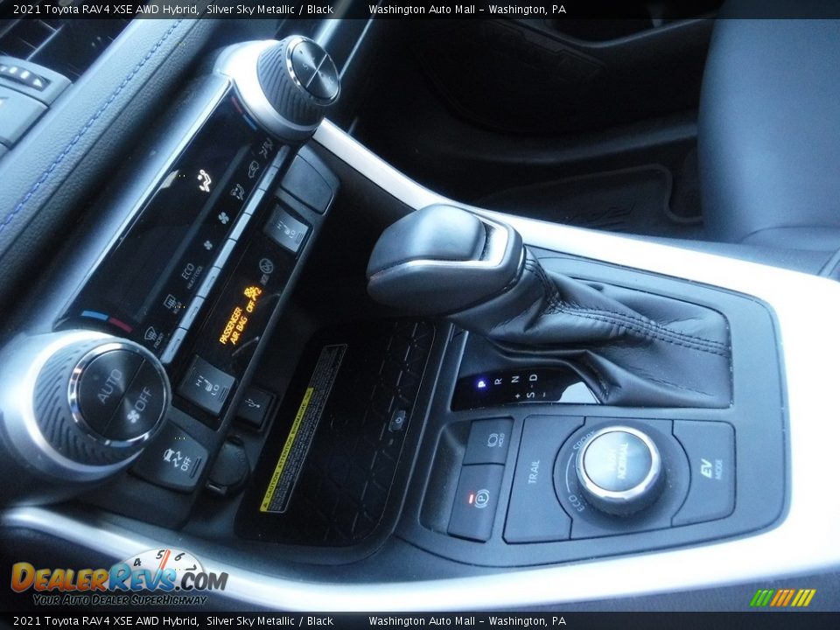Turn off the fan using the OFF button
Image resolution: width=840 pixels, height=630 pixels.
140,402
